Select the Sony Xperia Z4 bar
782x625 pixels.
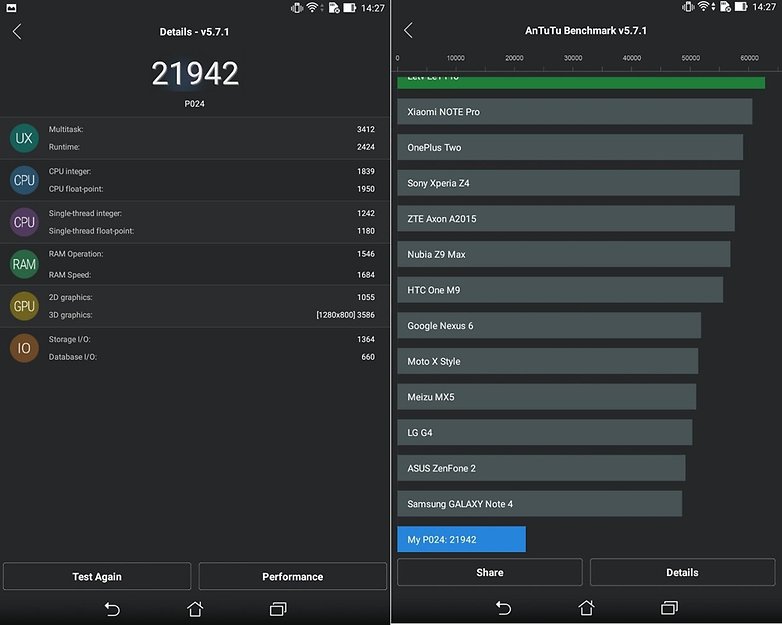coord(569,183)
